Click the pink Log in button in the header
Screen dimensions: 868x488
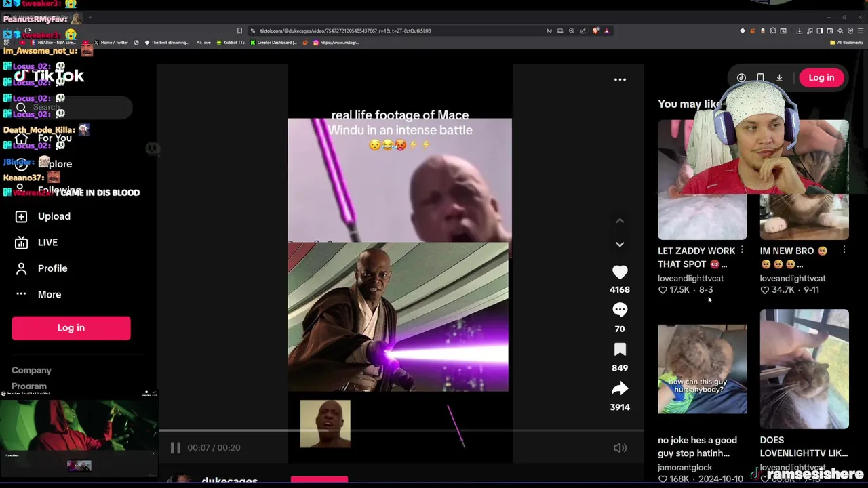821,77
